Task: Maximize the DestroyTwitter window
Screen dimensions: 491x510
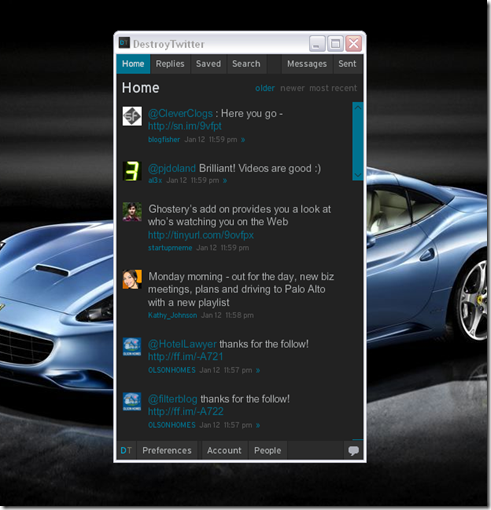Action: [x=335, y=44]
